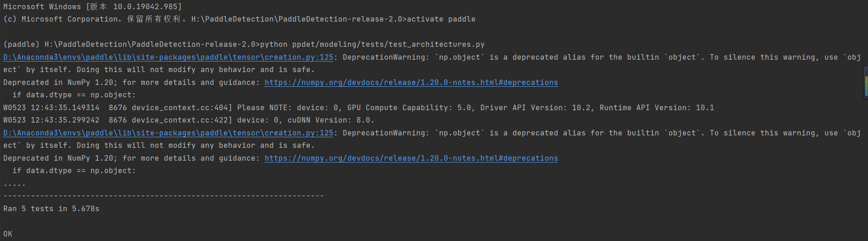Viewport: 868px width, 241px height.
Task: Click the Microsoft Windows version line
Action: [92, 7]
